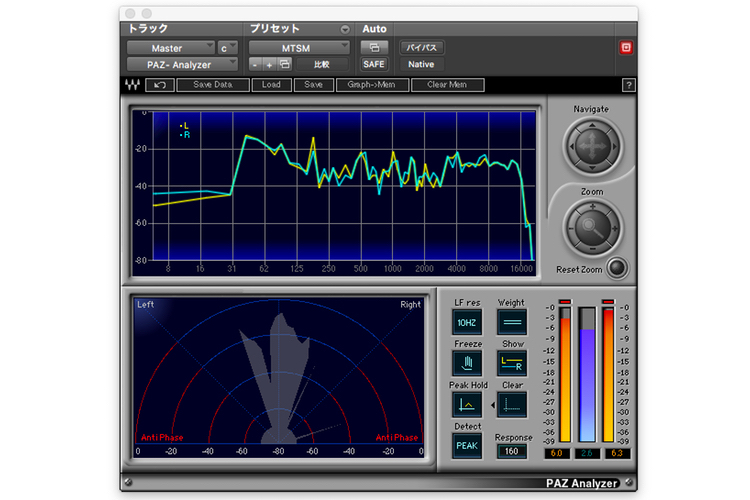This screenshot has height=500, width=750.
Task: Toggle the 比較 compare button
Action: click(321, 64)
